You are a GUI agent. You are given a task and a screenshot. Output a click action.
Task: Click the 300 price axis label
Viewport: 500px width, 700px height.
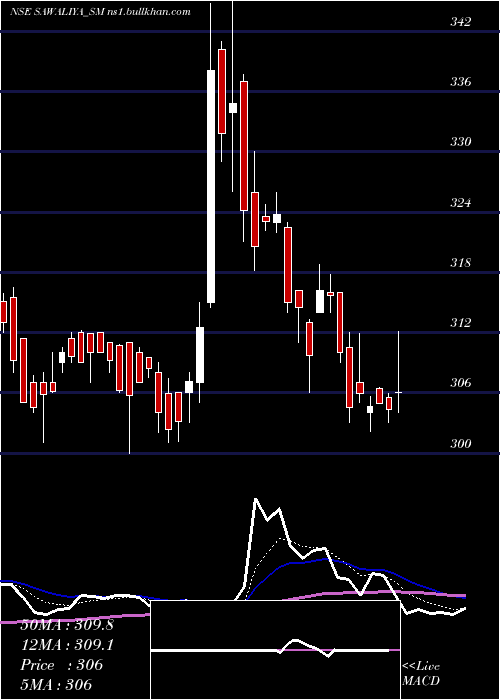pyautogui.click(x=461, y=443)
